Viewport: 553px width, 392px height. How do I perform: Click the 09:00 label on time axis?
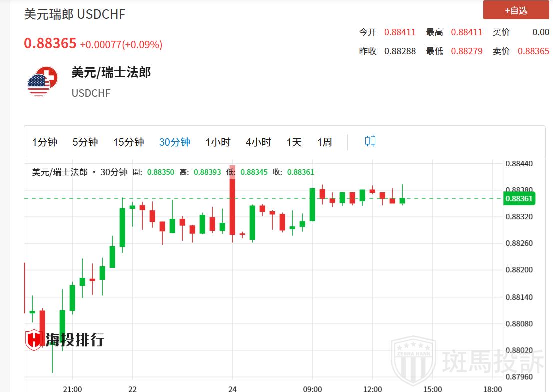[x=312, y=389]
